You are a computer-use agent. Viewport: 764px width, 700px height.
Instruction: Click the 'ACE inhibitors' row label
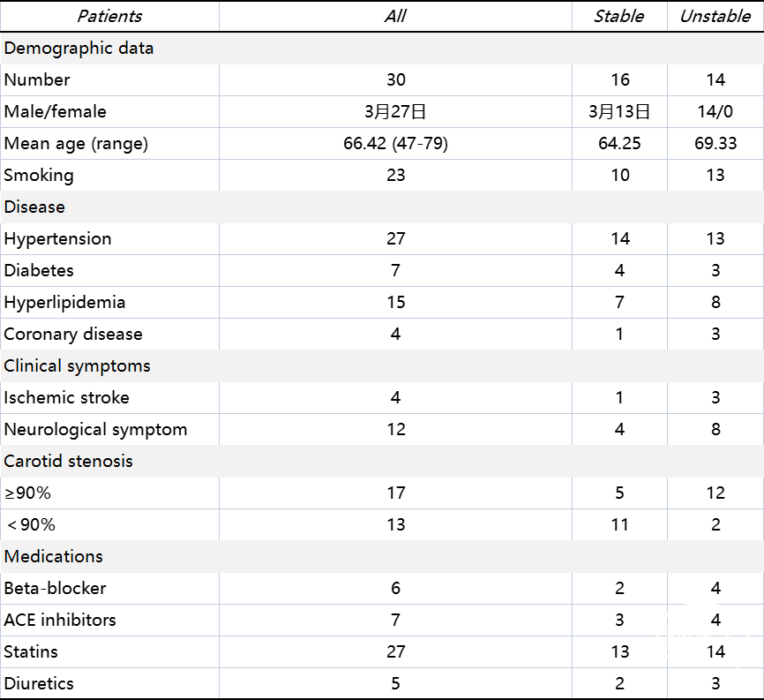(x=60, y=620)
